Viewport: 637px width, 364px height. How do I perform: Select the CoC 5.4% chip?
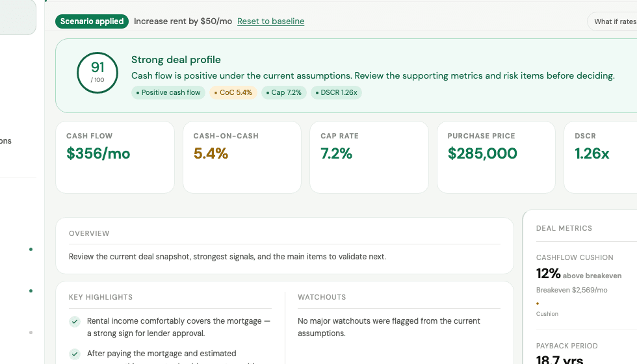[233, 92]
